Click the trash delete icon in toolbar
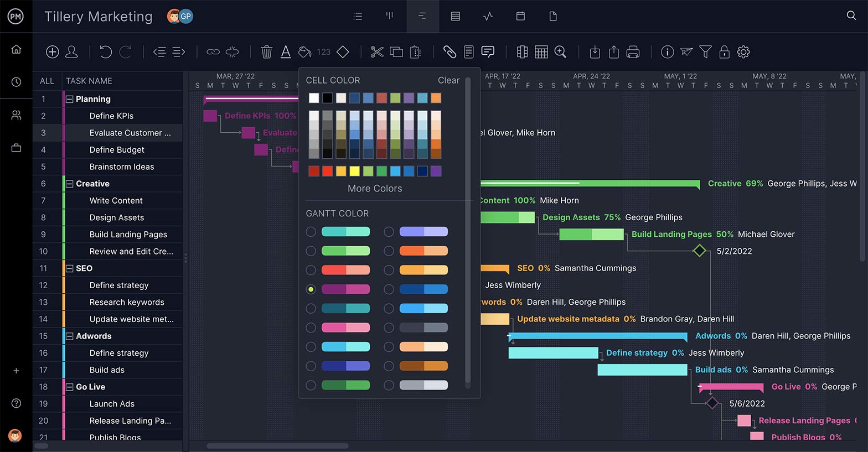 click(x=266, y=52)
